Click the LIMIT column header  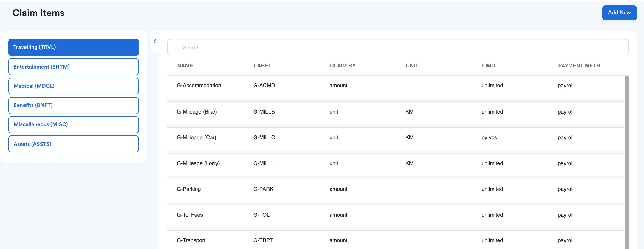click(489, 66)
